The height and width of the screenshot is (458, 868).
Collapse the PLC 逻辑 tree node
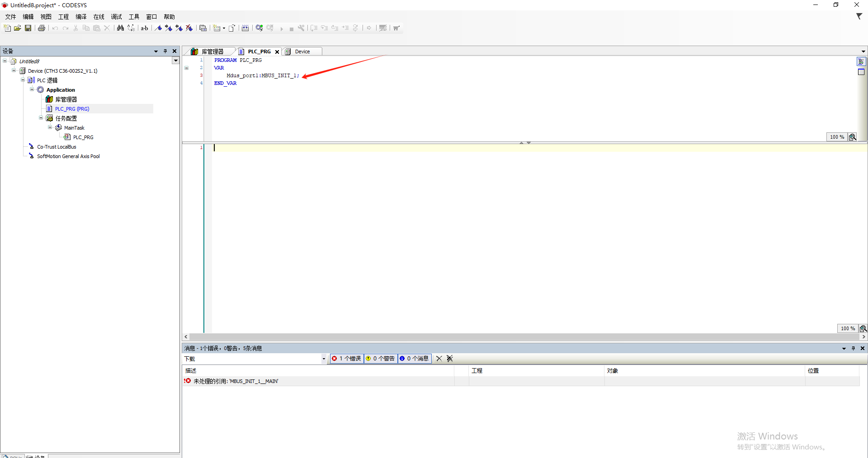tap(23, 80)
